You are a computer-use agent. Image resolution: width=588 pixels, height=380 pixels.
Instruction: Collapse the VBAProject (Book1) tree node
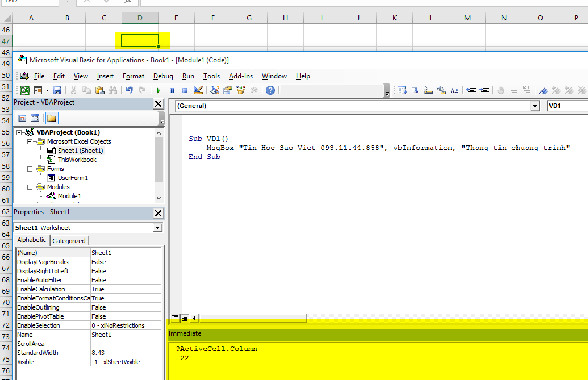click(19, 132)
